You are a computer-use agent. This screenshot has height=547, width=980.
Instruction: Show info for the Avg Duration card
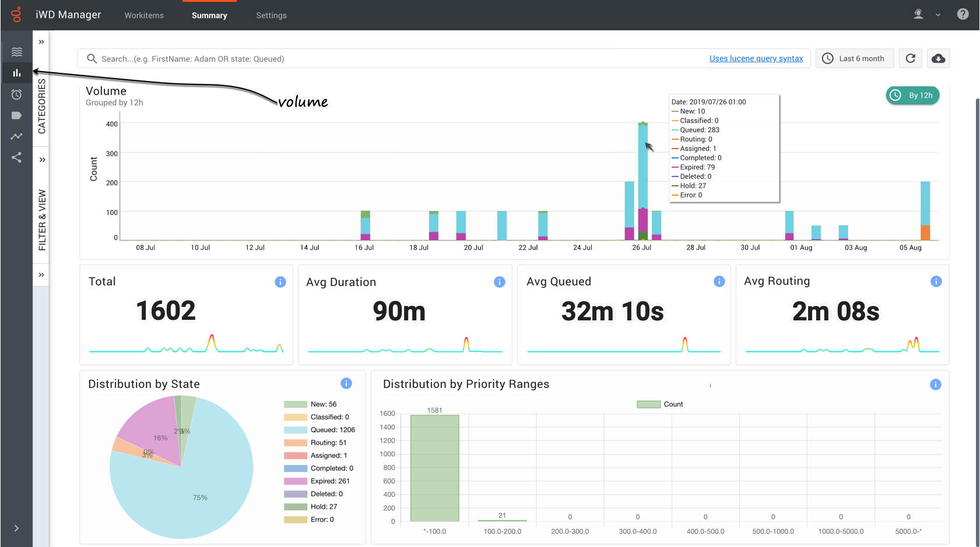pyautogui.click(x=499, y=282)
